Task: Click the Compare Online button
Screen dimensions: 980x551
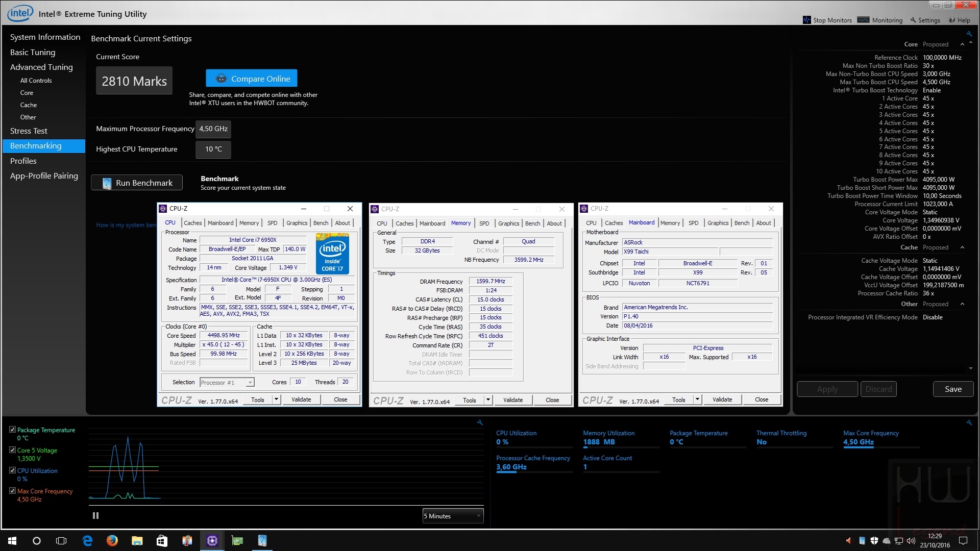Action: click(252, 79)
